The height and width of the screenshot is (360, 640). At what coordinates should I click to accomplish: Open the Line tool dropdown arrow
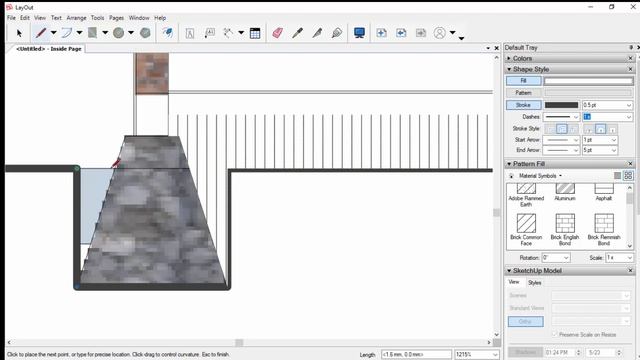[53, 33]
